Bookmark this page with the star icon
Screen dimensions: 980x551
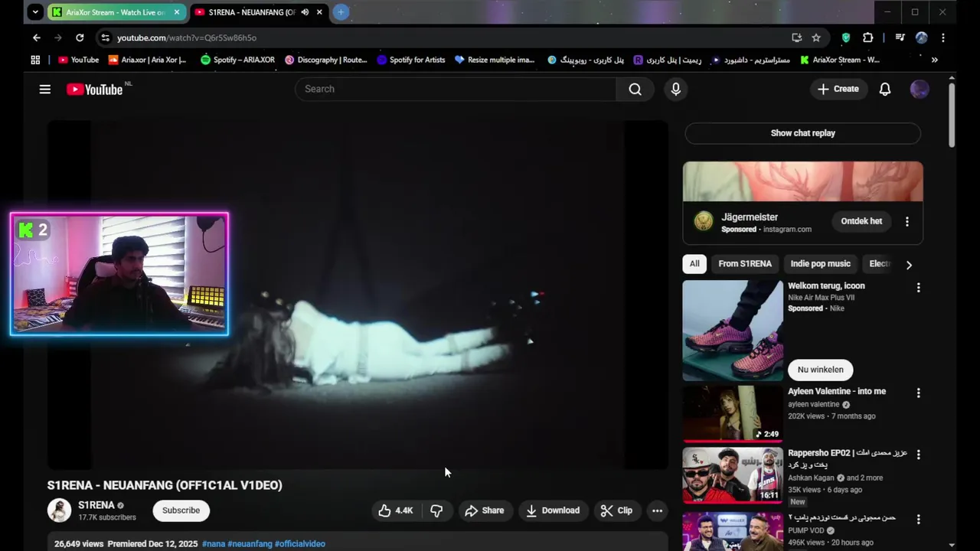pyautogui.click(x=816, y=37)
